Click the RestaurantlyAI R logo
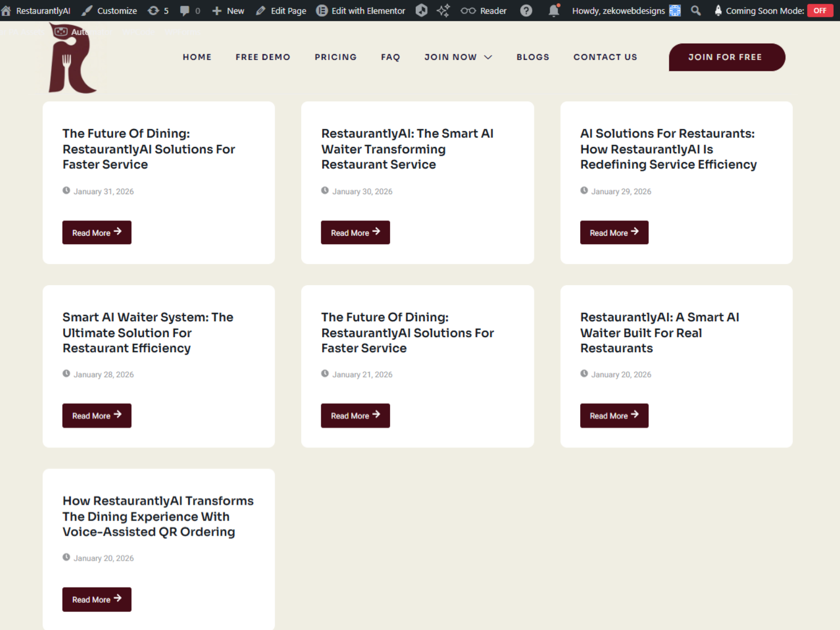Viewport: 840px width, 630px height. (72, 60)
